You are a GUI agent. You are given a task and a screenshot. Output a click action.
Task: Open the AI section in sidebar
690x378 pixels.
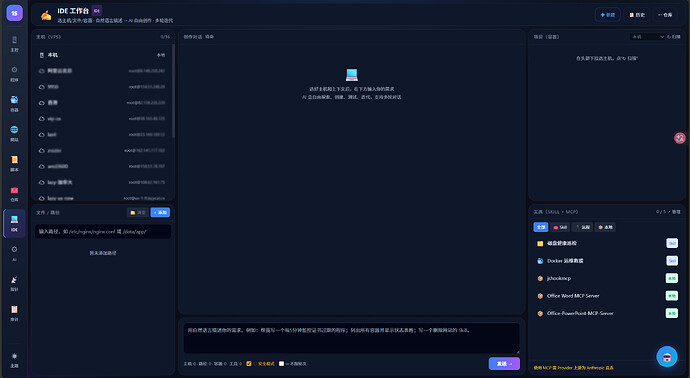(x=15, y=253)
